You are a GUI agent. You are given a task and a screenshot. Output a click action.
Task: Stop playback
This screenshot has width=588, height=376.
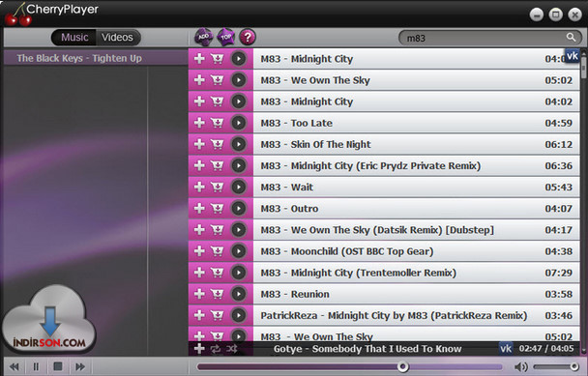point(58,366)
